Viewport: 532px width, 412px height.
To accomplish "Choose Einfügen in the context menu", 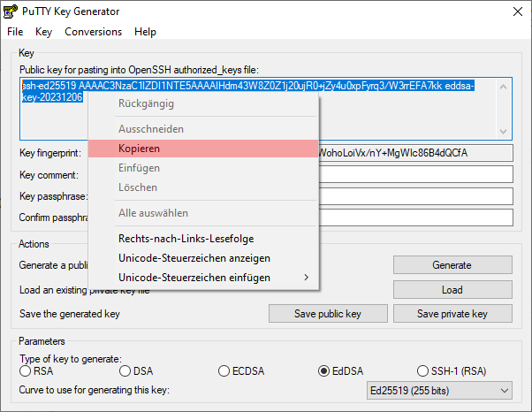I will (203, 168).
